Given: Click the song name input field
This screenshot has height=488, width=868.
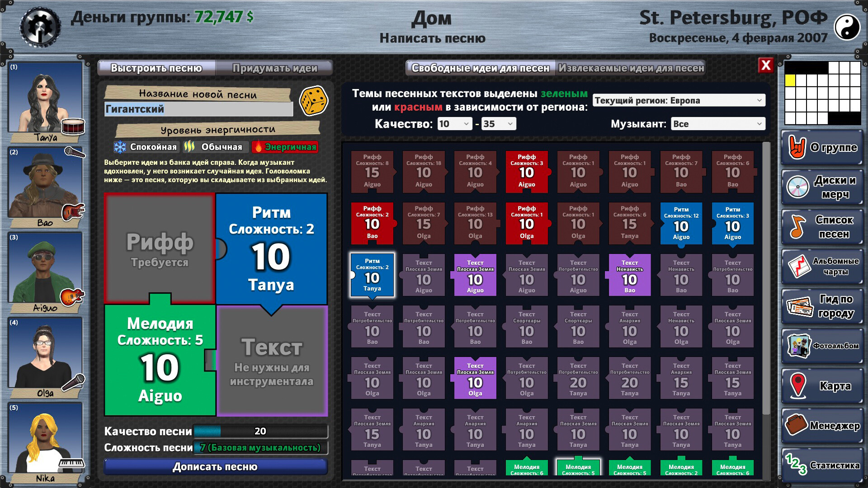Looking at the screenshot, I should point(198,109).
